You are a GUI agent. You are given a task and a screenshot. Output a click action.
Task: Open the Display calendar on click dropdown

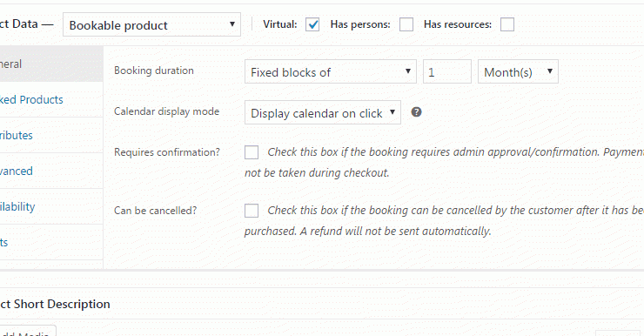point(322,112)
